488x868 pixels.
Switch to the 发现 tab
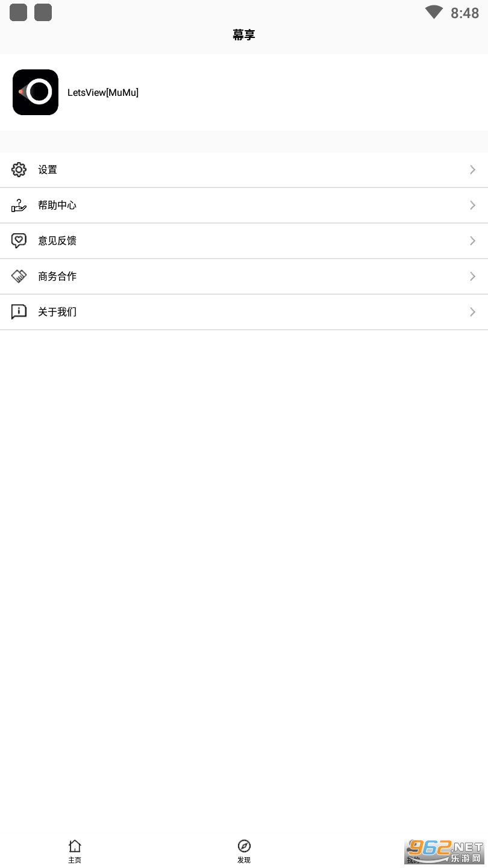coord(244,851)
